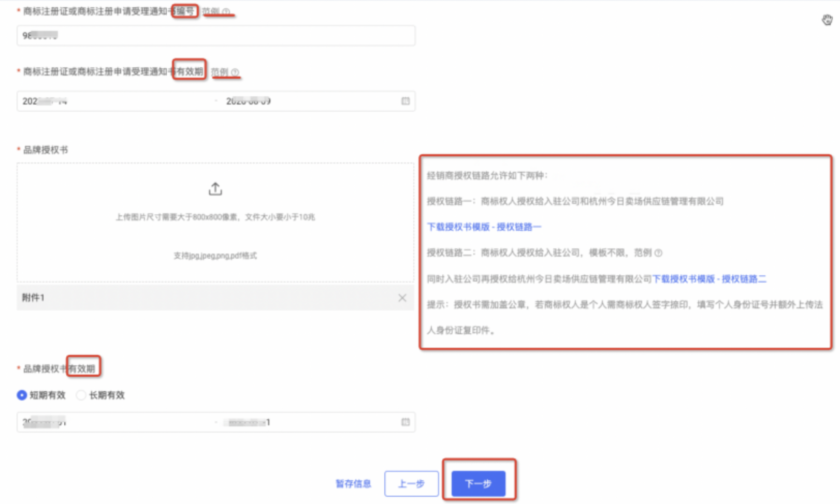Image resolution: width=840 pixels, height=504 pixels.
Task: Open 范例 link beside trademark 有效期 label
Action: (225, 72)
